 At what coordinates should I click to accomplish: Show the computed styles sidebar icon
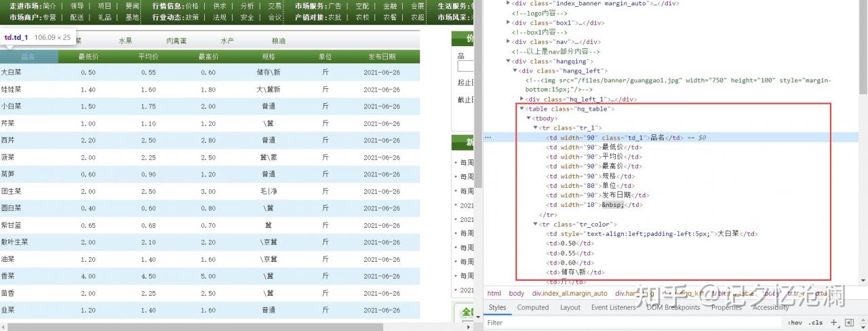[849, 323]
